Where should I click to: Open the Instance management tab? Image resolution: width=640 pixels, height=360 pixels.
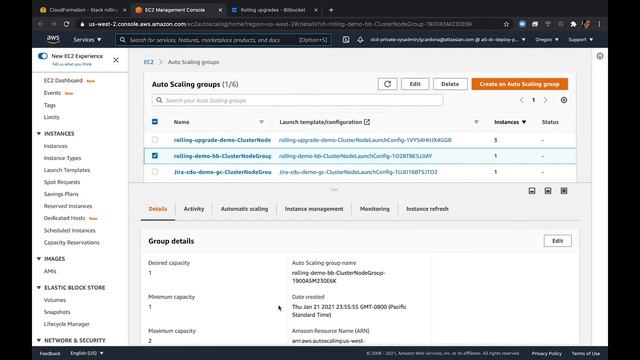pyautogui.click(x=314, y=209)
